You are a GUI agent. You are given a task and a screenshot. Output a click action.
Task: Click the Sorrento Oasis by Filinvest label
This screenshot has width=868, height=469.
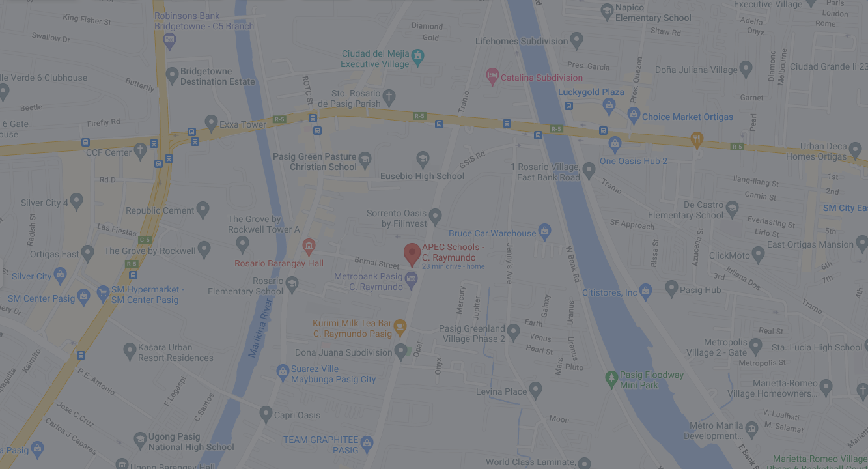click(x=397, y=218)
